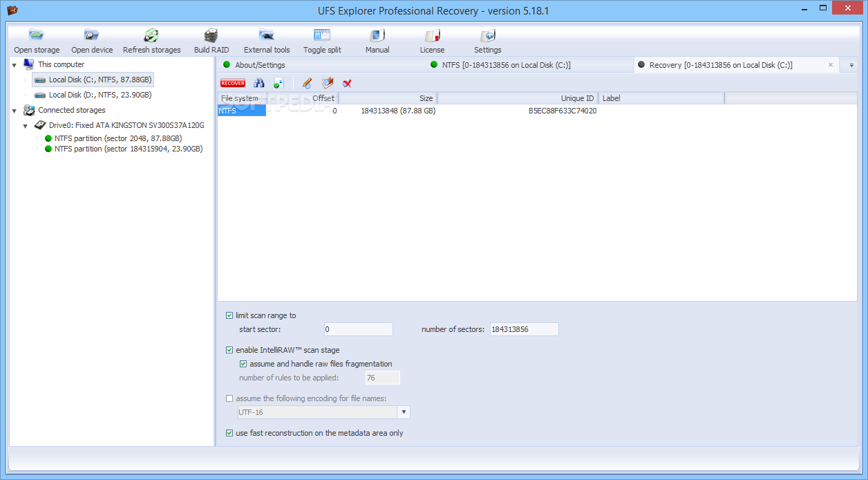Open the Manual
Viewport: 868px width, 480px height.
click(377, 41)
